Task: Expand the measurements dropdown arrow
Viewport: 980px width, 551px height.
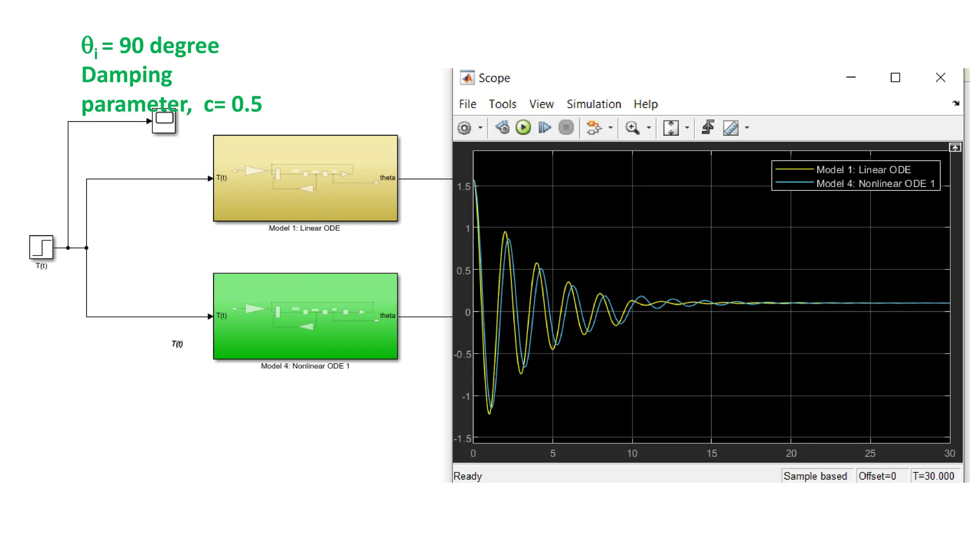Action: [746, 128]
